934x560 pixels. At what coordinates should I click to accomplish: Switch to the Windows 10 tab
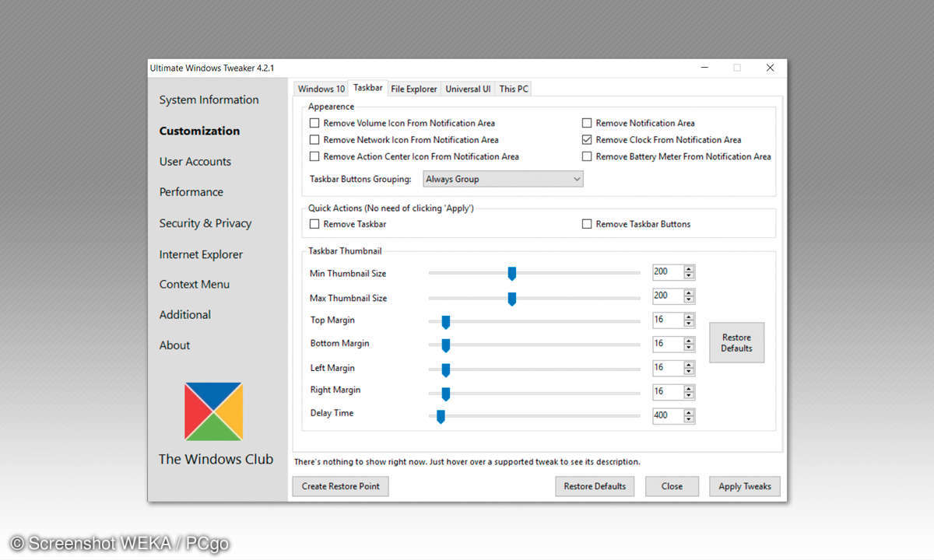point(321,89)
